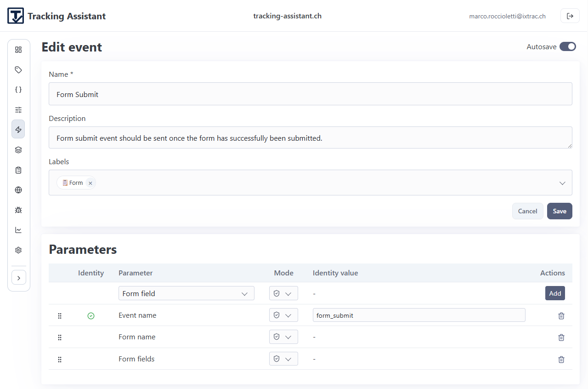This screenshot has width=588, height=389.
Task: Open the Form field parameter dropdown
Action: 186,293
